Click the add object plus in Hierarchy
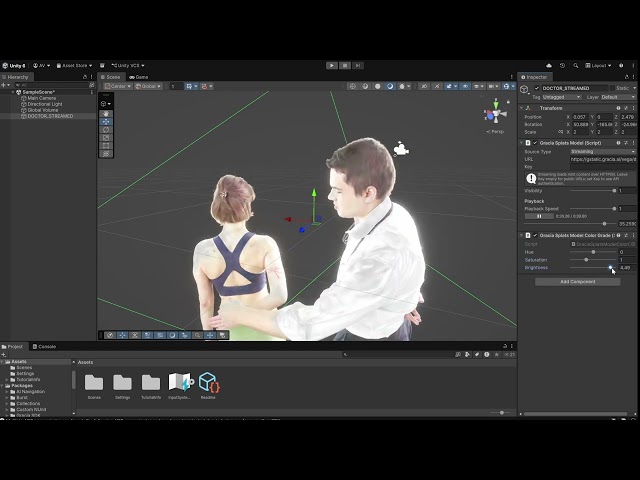640x480 pixels. (x=3, y=85)
